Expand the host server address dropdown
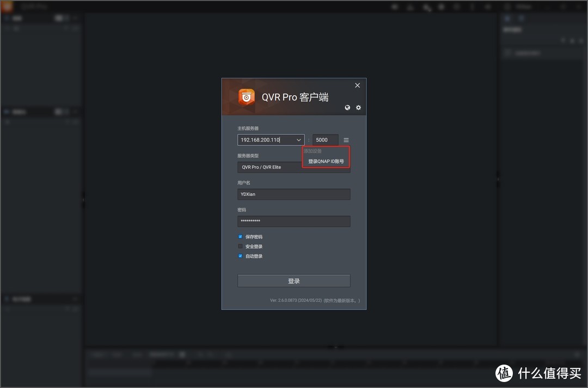Screen dimensions: 588x388 click(x=299, y=140)
